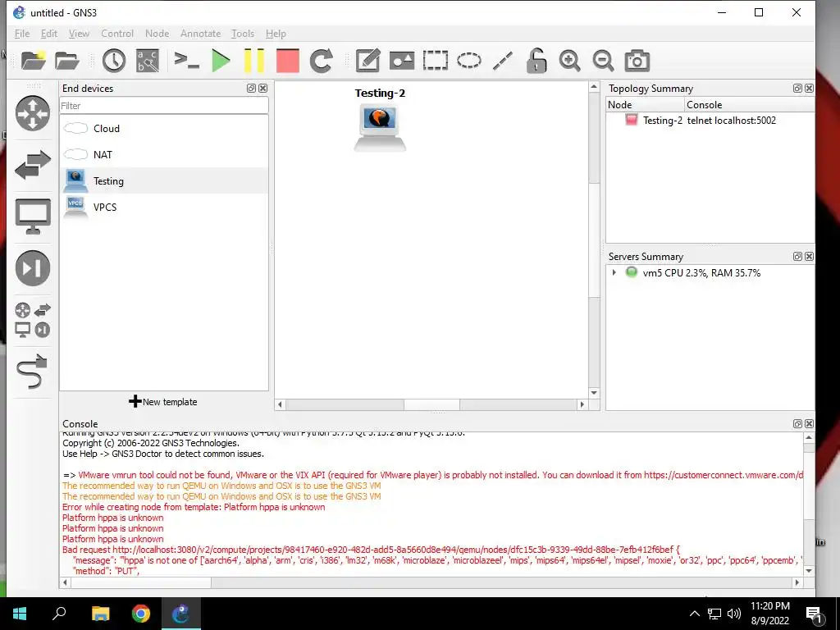This screenshot has height=630, width=840.
Task: Toggle the lock/unlock items padlock icon
Action: tap(536, 61)
